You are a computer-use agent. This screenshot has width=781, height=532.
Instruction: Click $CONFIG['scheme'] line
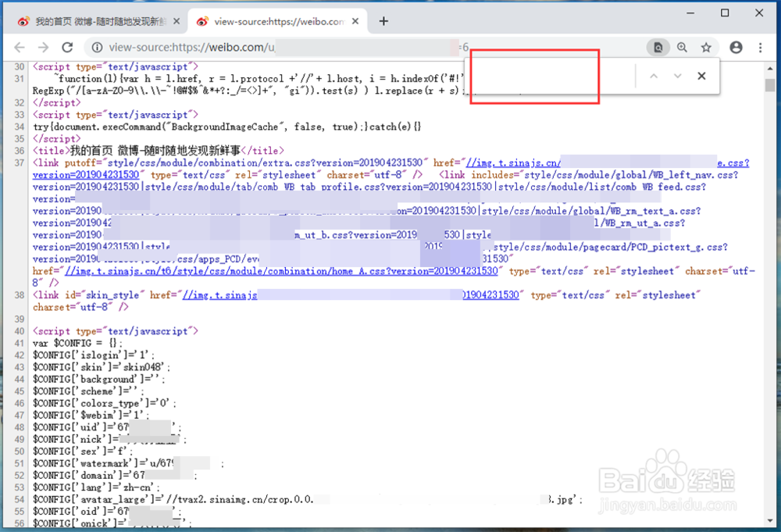point(88,391)
